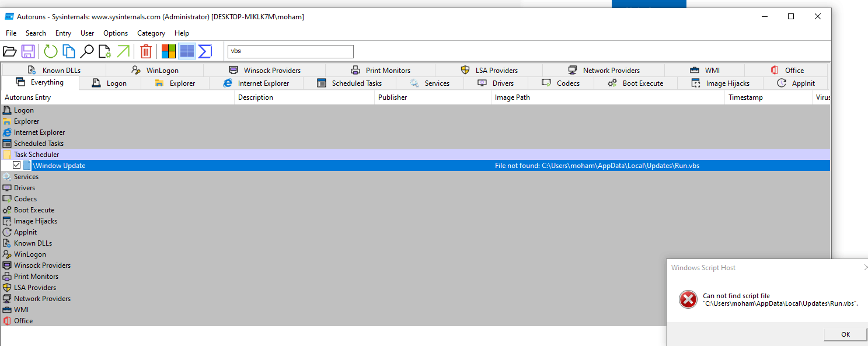Viewport: 868px width, 346px height.
Task: Switch to the Print Monitors tab
Action: pyautogui.click(x=381, y=70)
